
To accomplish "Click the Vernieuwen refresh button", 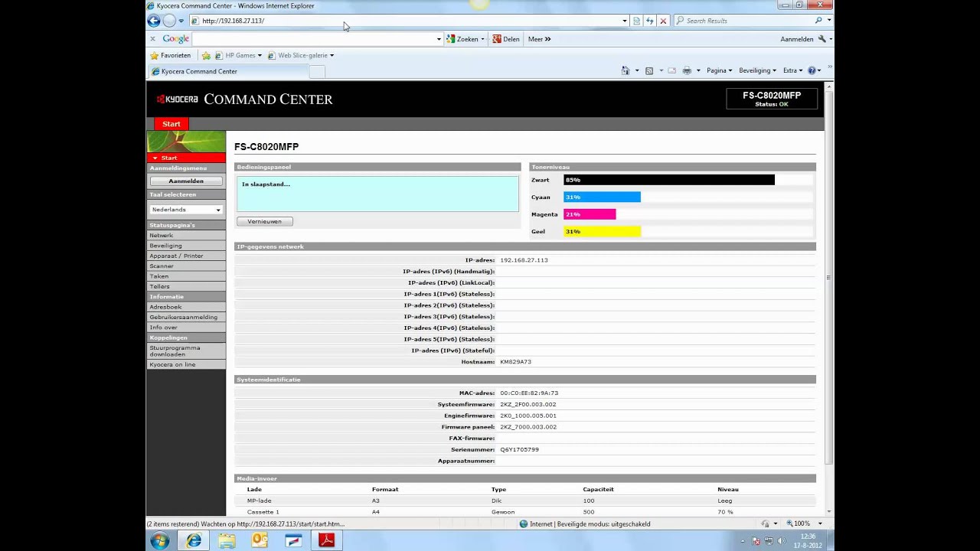I will pyautogui.click(x=265, y=221).
